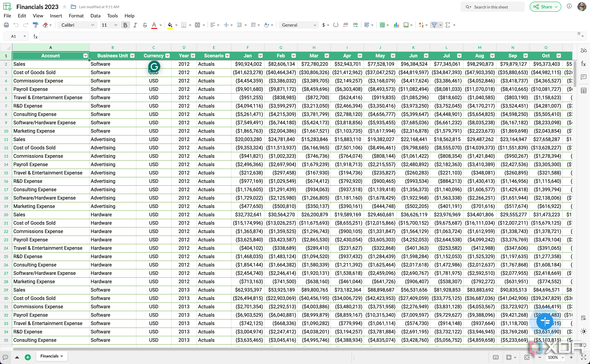Click the Search in this sheet field
Screen dimensions: 590x364
pyautogui.click(x=492, y=7)
